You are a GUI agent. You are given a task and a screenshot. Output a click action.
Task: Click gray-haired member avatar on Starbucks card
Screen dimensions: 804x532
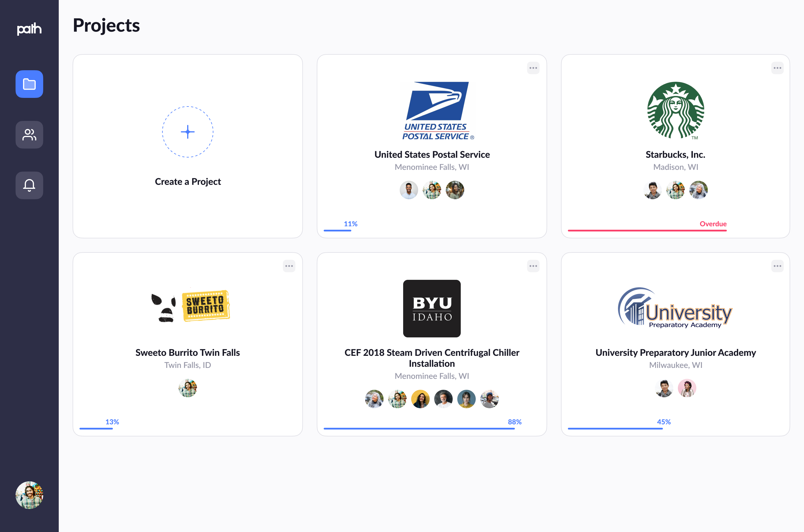pos(698,190)
